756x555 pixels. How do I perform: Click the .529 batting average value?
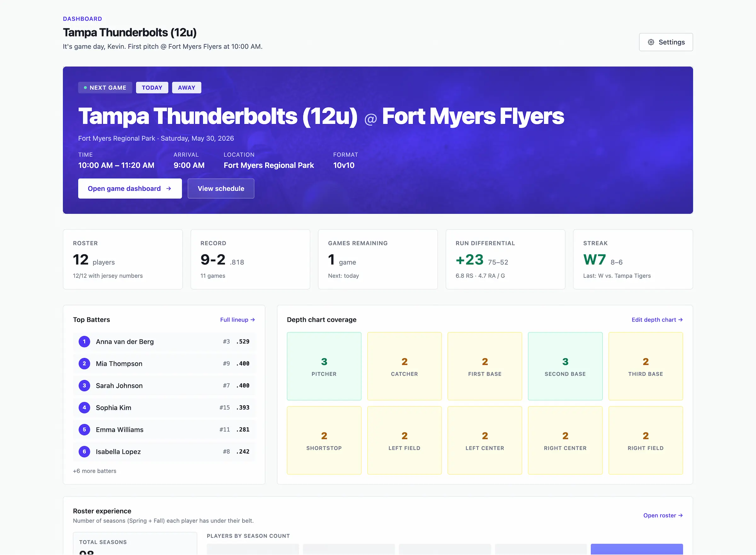tap(243, 341)
